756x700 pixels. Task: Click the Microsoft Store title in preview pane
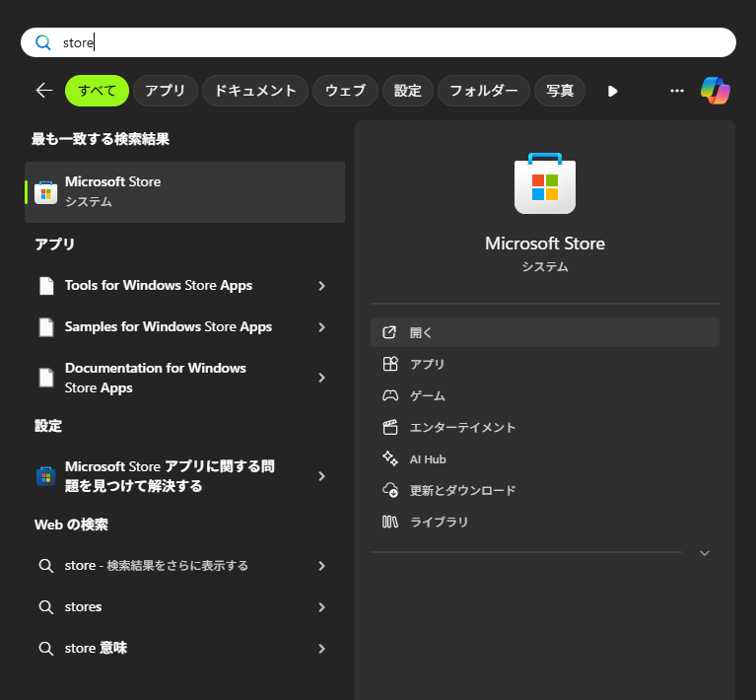[545, 244]
